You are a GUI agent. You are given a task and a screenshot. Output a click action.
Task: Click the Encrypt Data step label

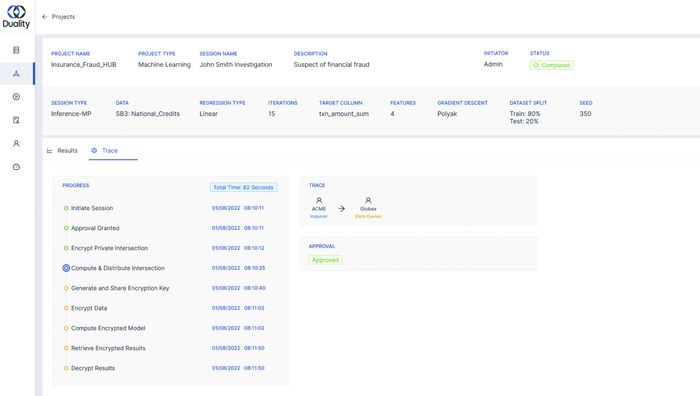[x=89, y=308]
